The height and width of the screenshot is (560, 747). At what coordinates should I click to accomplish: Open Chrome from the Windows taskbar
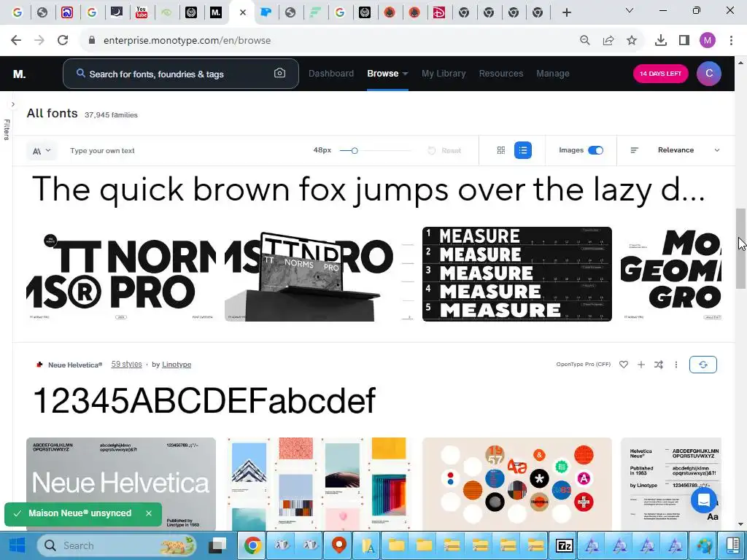click(252, 545)
